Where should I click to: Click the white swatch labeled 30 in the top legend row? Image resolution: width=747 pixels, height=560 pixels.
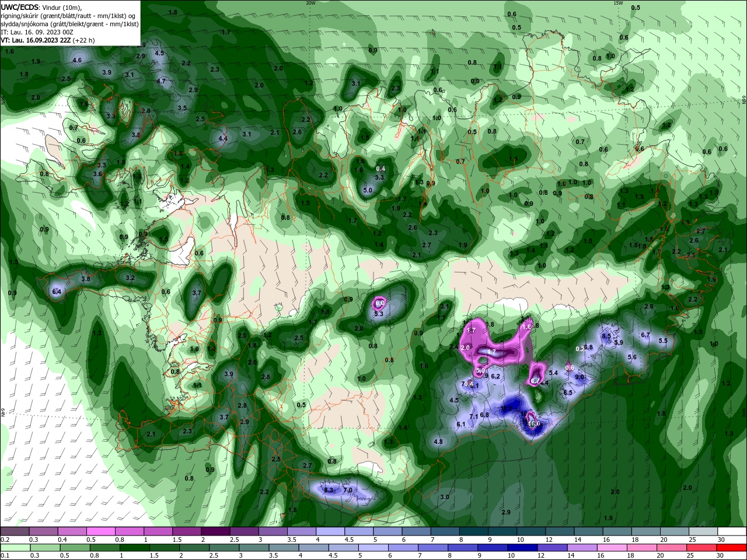tap(732, 531)
